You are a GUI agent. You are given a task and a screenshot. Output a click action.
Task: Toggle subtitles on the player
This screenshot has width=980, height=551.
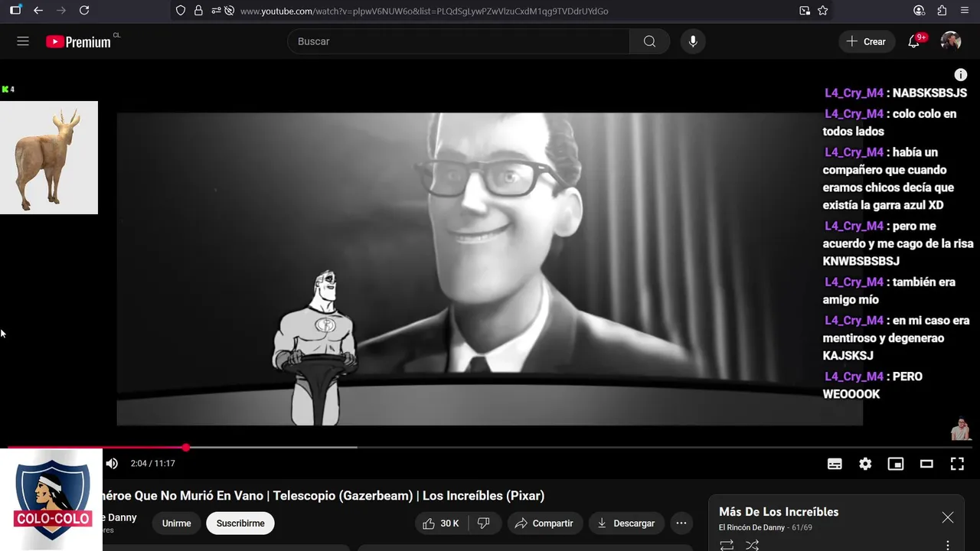835,464
